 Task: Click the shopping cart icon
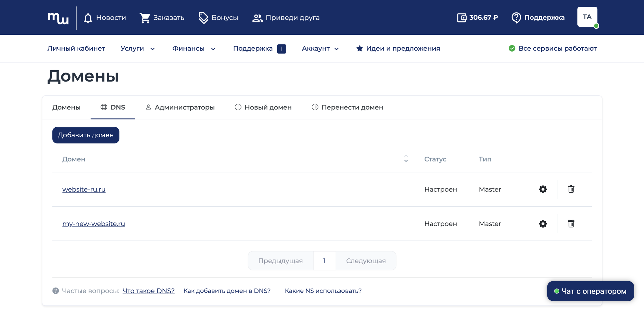tap(145, 18)
